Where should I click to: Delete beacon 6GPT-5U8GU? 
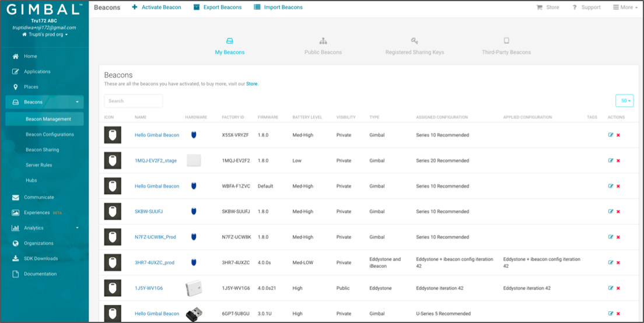click(x=618, y=313)
